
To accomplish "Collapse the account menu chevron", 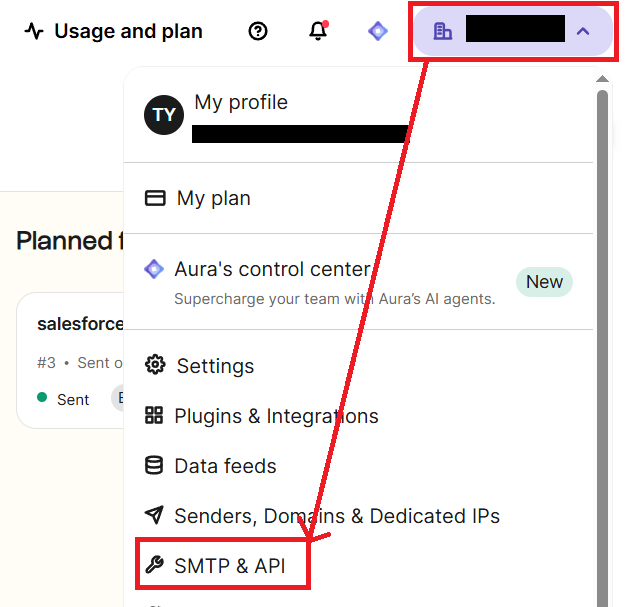I will click(x=583, y=31).
